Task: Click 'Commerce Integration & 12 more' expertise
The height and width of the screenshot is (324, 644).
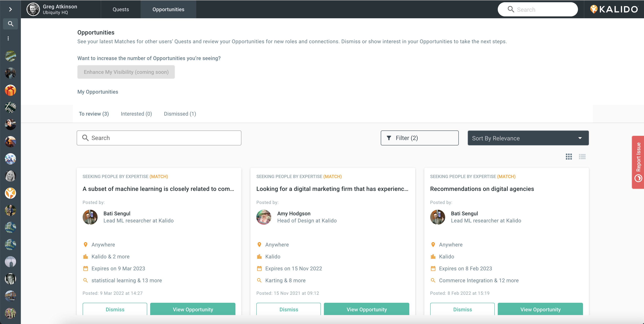Action: 479,281
